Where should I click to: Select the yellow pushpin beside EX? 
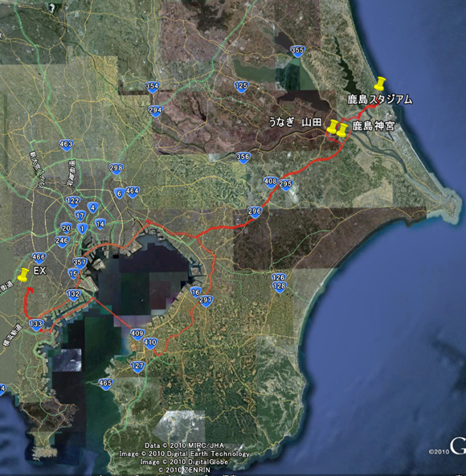23,275
